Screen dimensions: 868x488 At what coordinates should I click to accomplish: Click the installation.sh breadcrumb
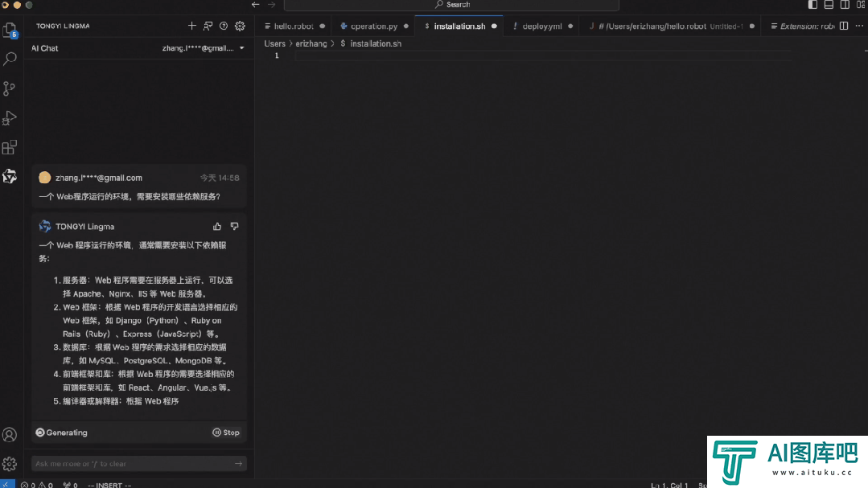pos(376,43)
